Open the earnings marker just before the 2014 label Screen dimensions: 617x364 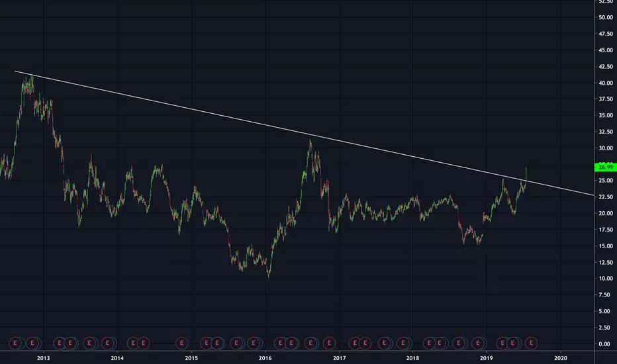pyautogui.click(x=107, y=343)
